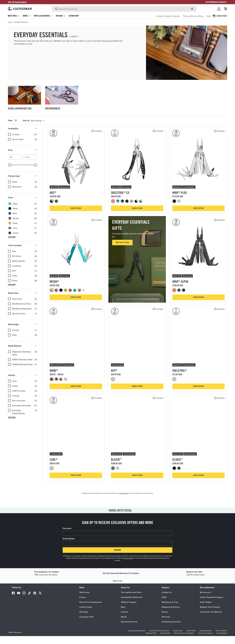Select the Drop Point blade type

pyautogui.click(x=10, y=299)
